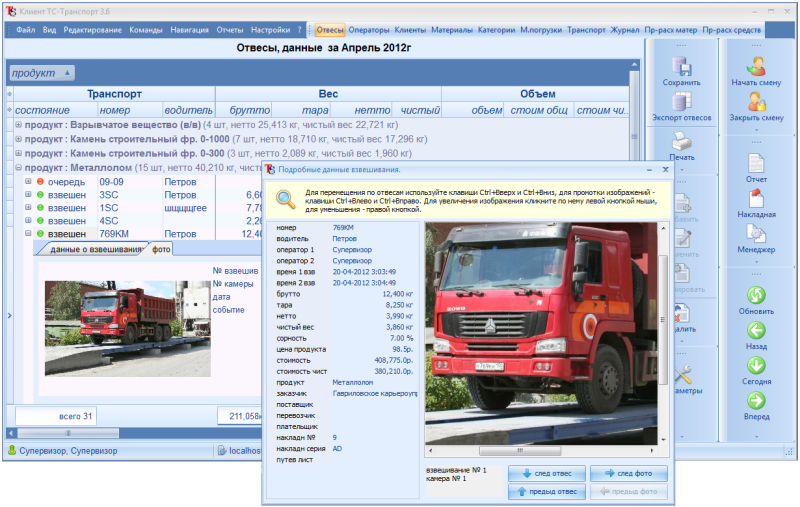Click the Гавриловское карьероупр customer value
The image size is (800, 507).
(x=375, y=394)
